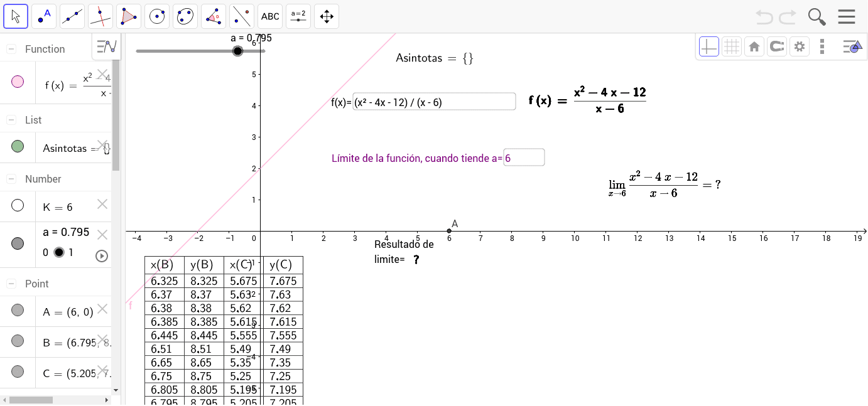The image size is (868, 406).
Task: Play animation of slider a
Action: click(x=102, y=255)
